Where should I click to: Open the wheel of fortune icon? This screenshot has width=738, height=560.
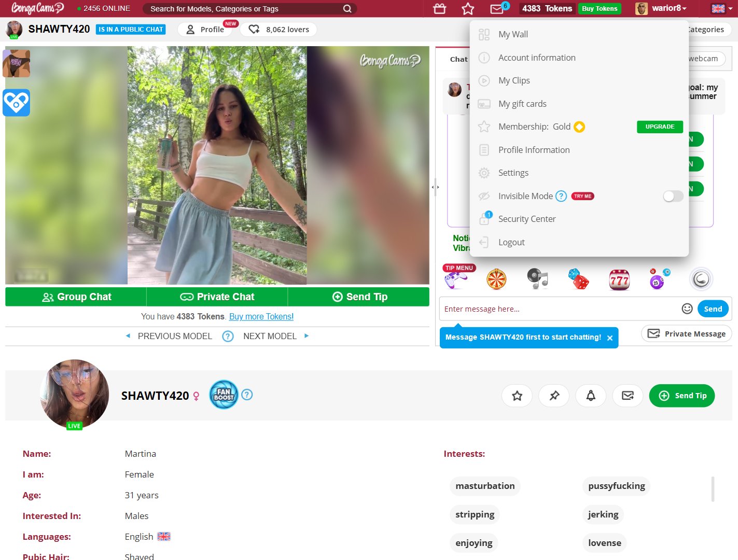[496, 279]
